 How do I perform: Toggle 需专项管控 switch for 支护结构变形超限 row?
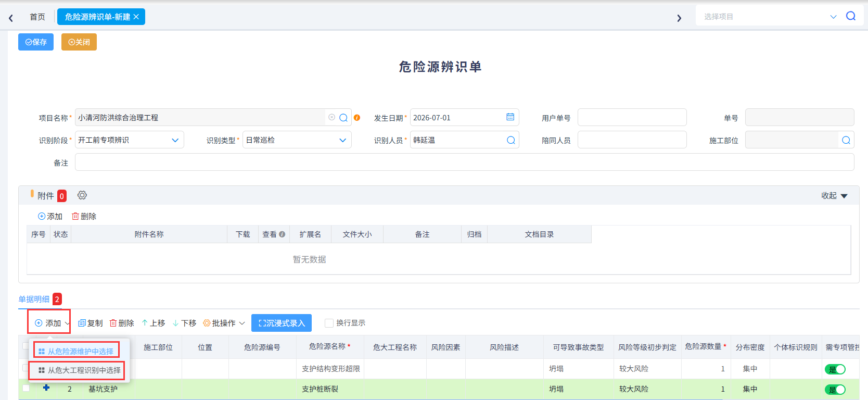tap(835, 369)
